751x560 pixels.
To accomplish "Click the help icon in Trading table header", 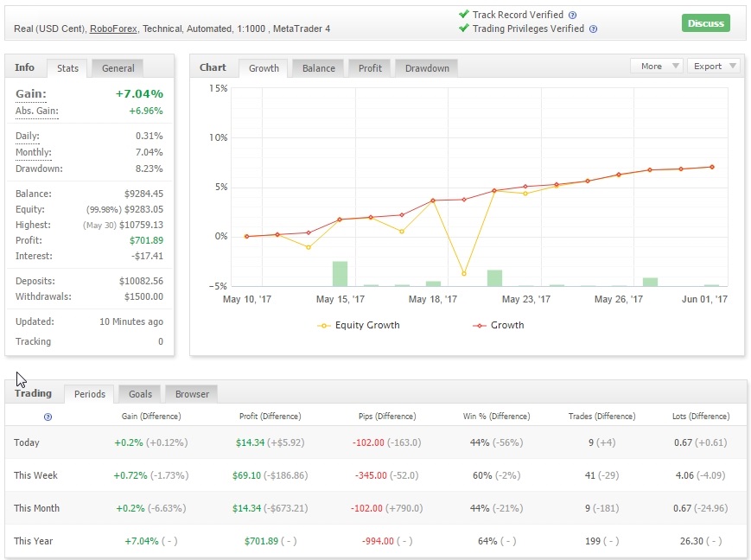I will pyautogui.click(x=48, y=417).
